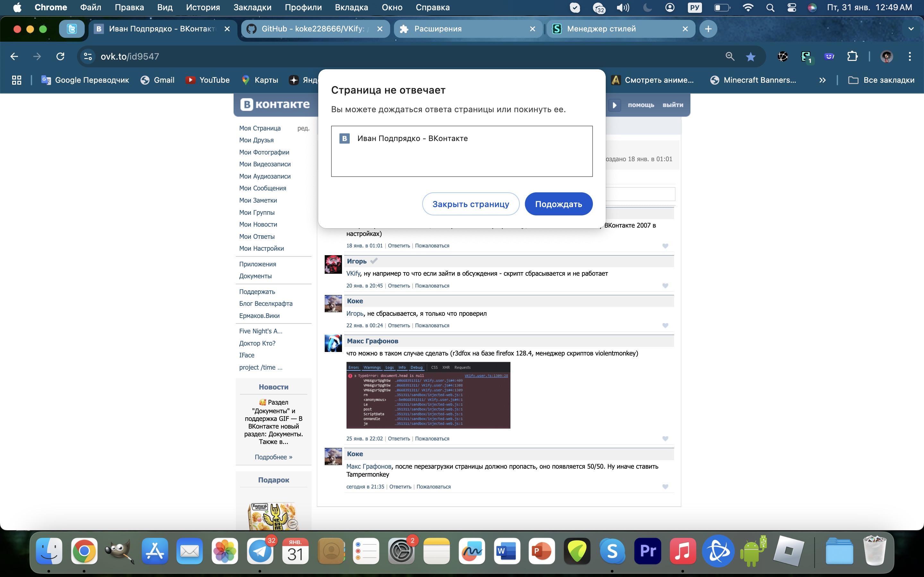Open site information icon in address bar
This screenshot has height=577, width=924.
coord(88,56)
